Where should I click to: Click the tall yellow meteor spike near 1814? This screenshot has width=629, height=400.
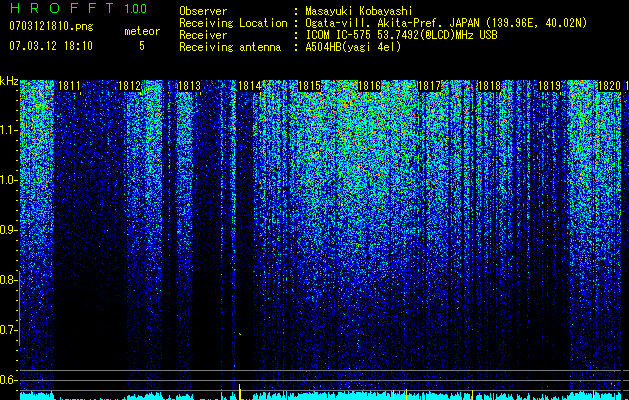[x=239, y=391]
